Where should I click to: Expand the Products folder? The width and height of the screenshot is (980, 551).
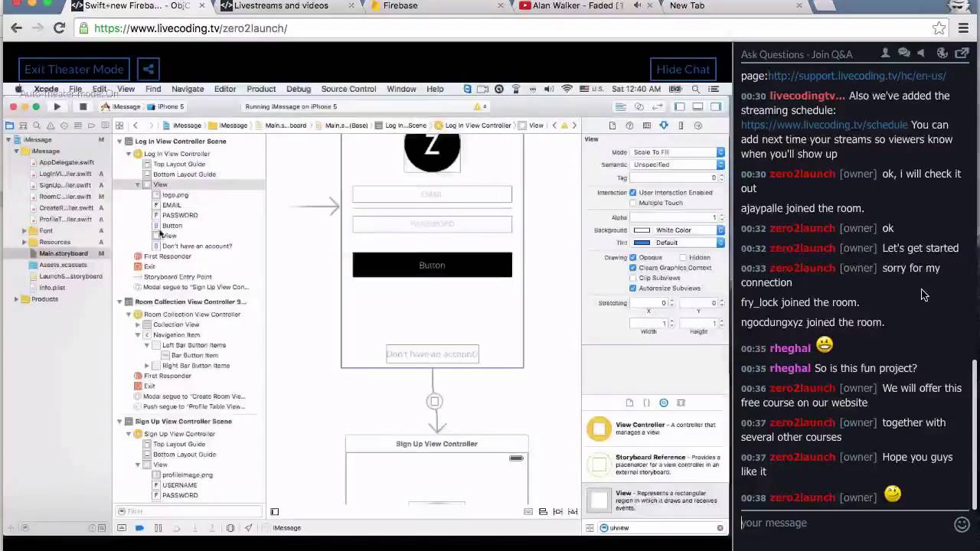16,299
